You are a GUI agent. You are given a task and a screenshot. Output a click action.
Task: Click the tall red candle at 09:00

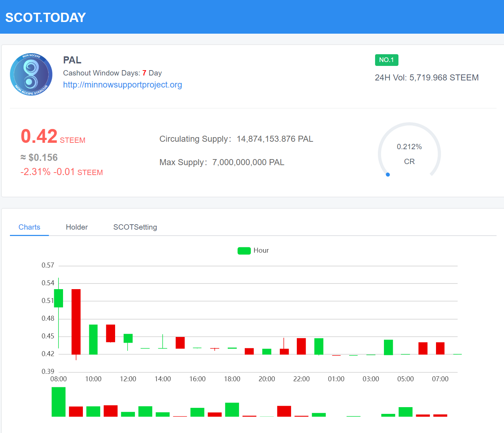pyautogui.click(x=76, y=322)
